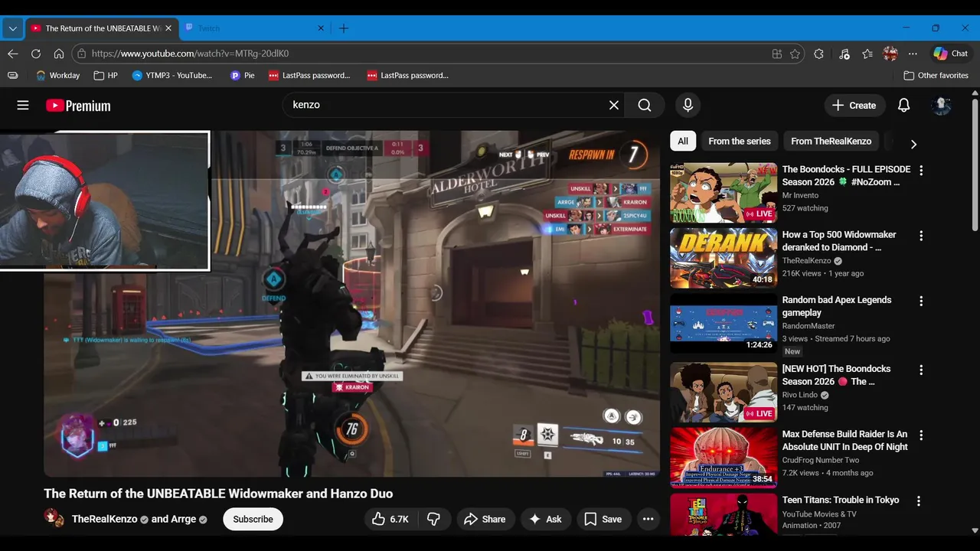
Task: Open a new browser tab
Action: tap(344, 28)
